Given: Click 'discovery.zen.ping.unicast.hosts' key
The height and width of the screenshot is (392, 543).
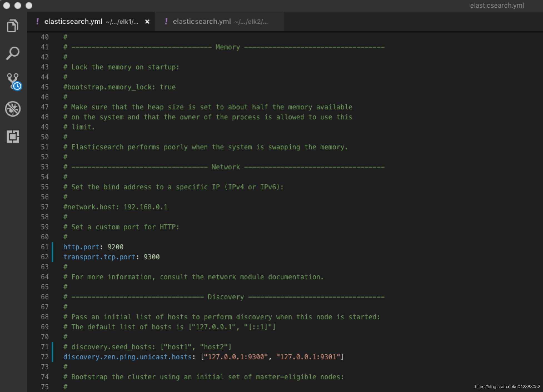Looking at the screenshot, I should tap(128, 357).
